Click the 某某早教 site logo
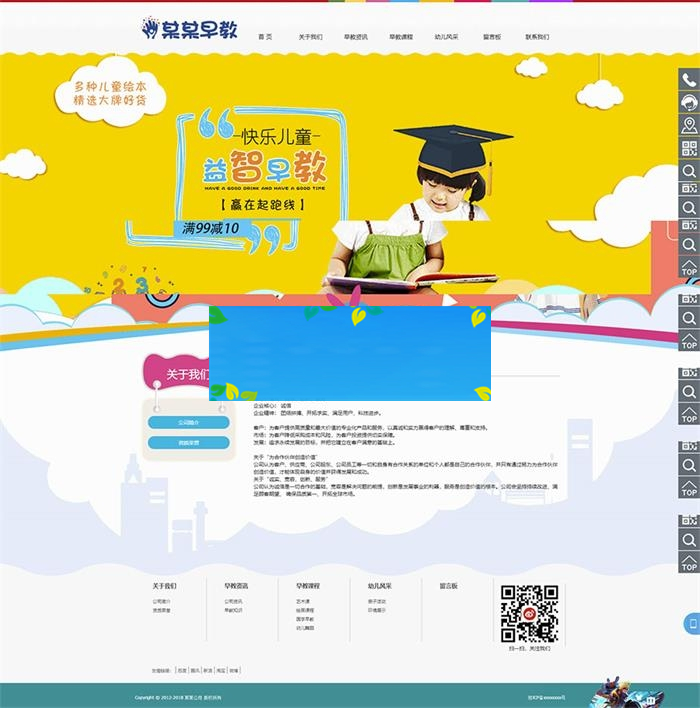The width and height of the screenshot is (700, 708). [190, 29]
